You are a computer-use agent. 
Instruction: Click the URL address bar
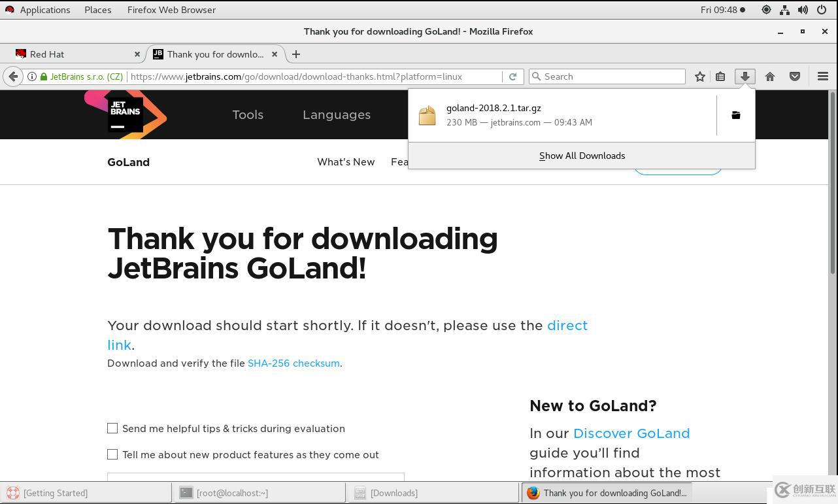coord(315,76)
